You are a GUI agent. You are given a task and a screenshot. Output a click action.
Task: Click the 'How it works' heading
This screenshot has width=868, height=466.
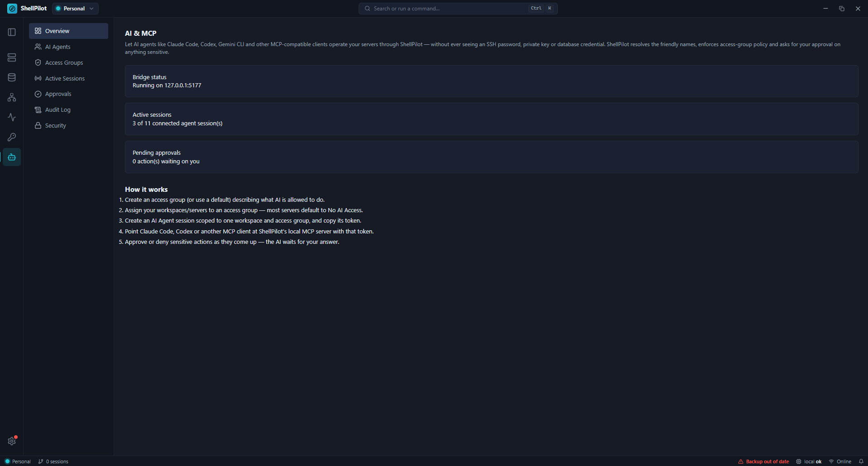click(x=146, y=190)
